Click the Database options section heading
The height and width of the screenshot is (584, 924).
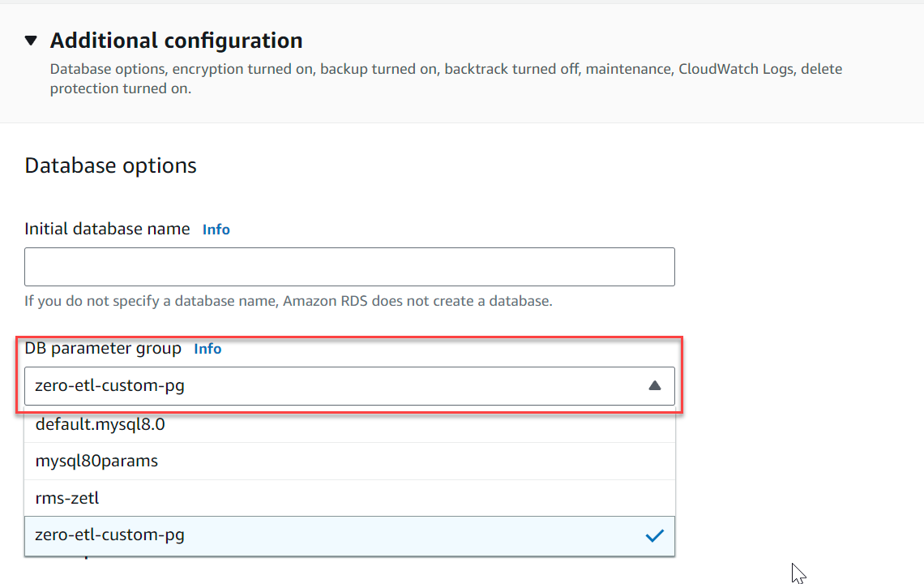110,165
